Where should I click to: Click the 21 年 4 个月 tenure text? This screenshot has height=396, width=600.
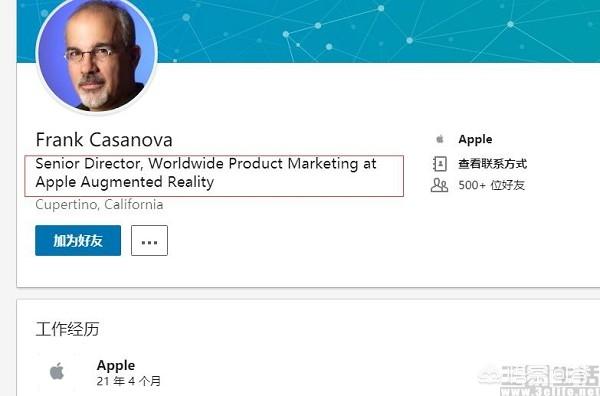pos(129,381)
